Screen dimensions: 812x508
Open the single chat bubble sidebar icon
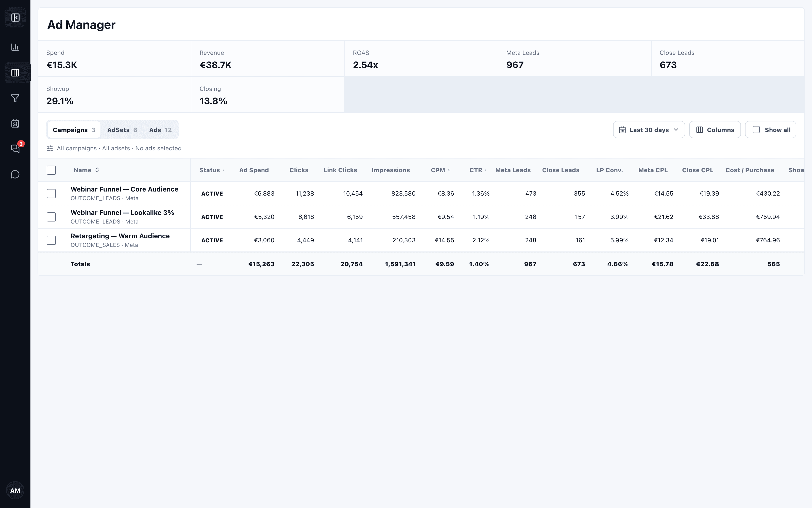coord(15,174)
